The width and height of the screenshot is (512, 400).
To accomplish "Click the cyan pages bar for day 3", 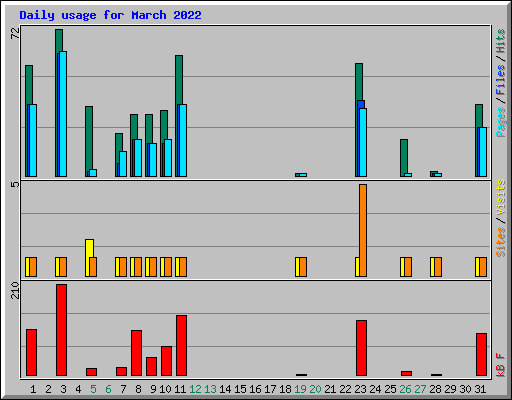I will tap(63, 114).
